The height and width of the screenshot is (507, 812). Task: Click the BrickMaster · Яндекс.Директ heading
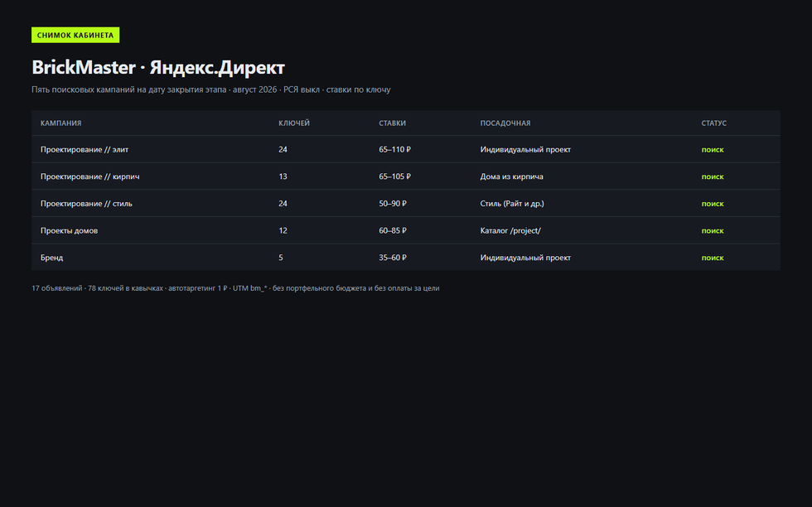click(158, 67)
